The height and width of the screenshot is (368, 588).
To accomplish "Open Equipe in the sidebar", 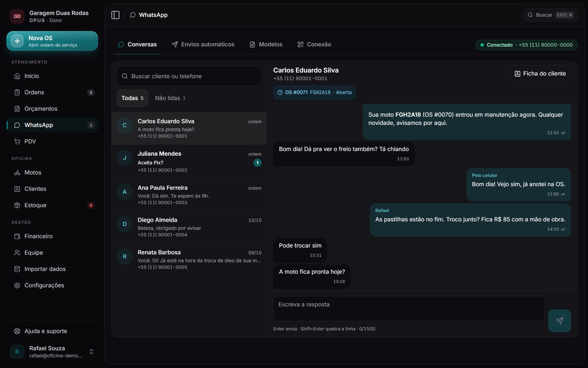I will coord(52,253).
